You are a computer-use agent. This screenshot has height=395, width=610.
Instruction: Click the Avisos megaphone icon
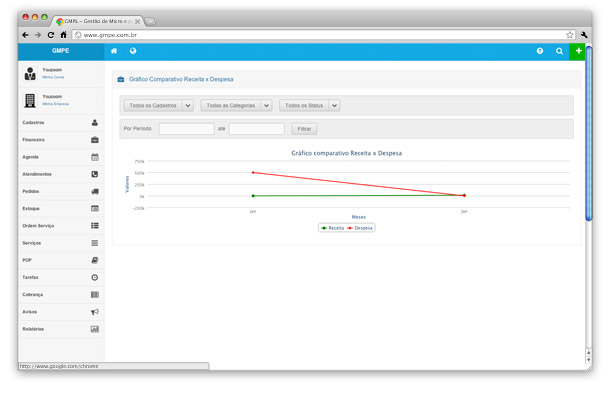click(x=95, y=312)
